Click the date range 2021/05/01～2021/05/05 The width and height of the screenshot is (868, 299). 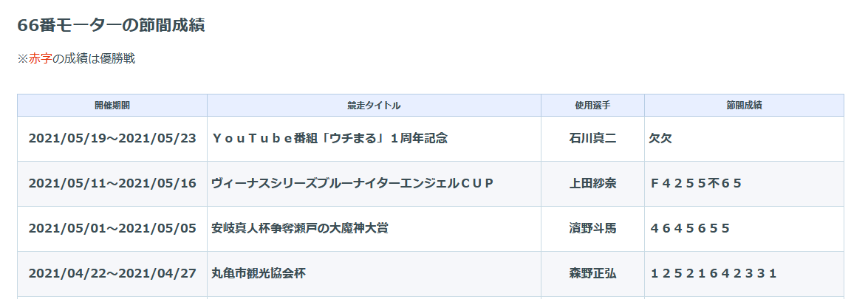pos(112,228)
